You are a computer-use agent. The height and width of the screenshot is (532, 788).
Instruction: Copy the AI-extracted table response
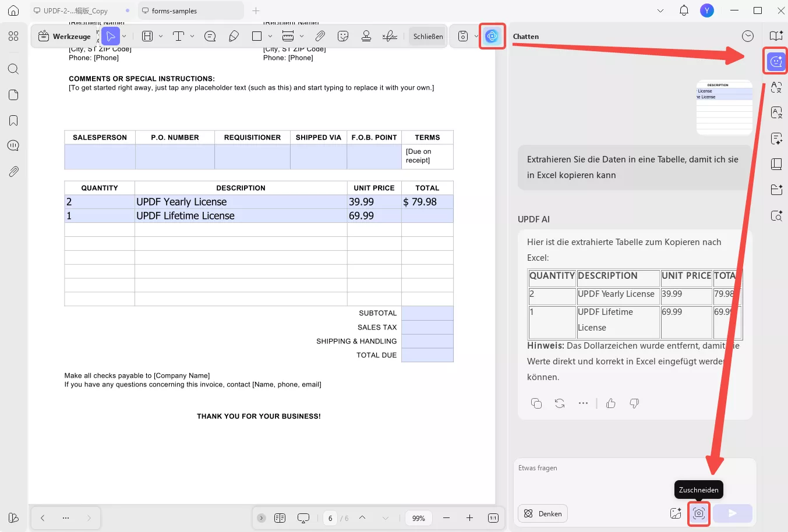[536, 403]
